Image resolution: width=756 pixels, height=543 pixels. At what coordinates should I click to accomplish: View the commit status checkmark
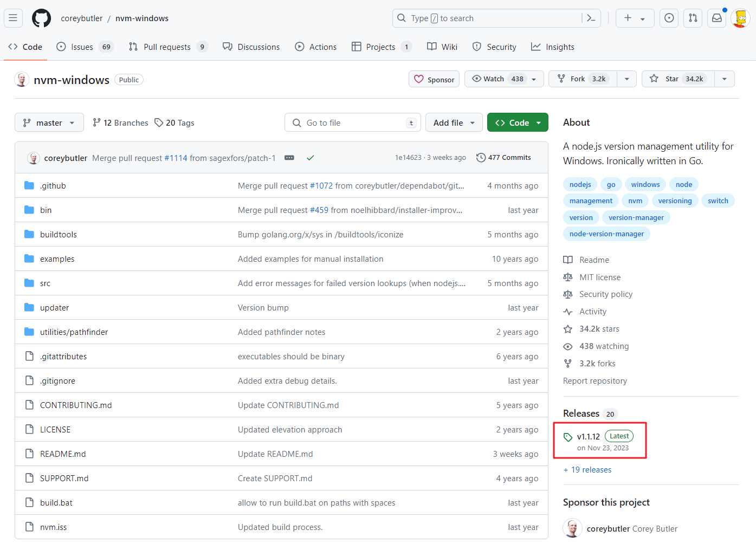pos(311,158)
